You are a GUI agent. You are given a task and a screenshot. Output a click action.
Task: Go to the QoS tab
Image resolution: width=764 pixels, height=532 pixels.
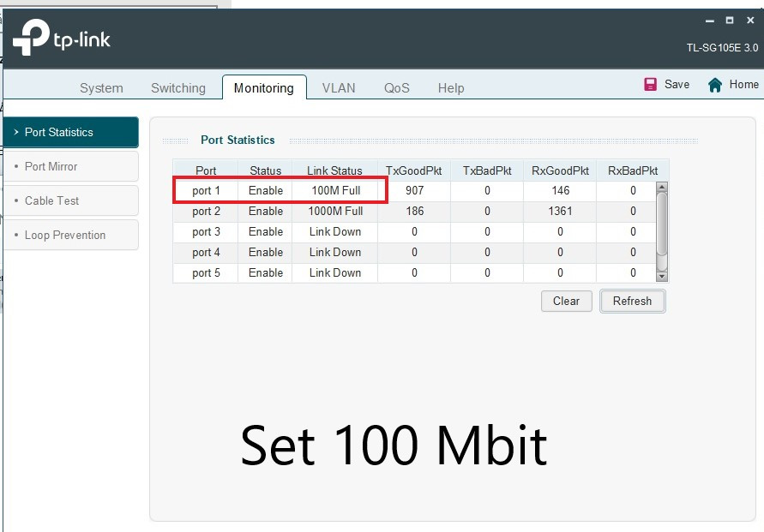pos(397,88)
